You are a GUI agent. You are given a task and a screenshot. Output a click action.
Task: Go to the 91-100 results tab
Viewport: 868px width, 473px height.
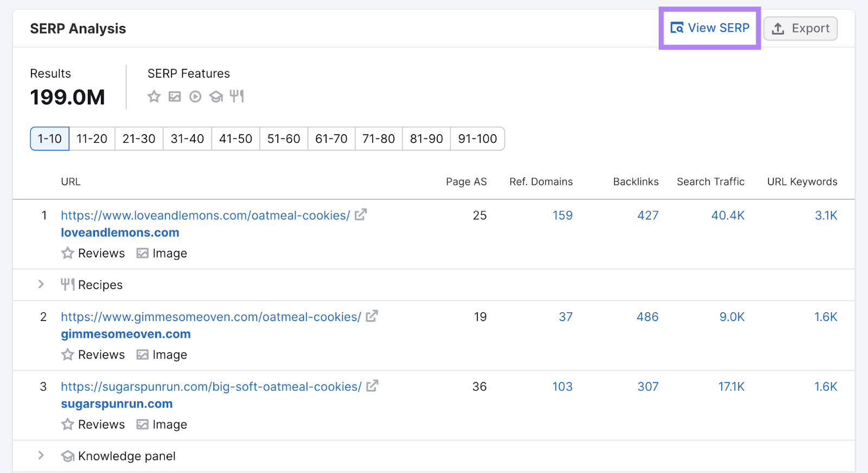pos(477,138)
